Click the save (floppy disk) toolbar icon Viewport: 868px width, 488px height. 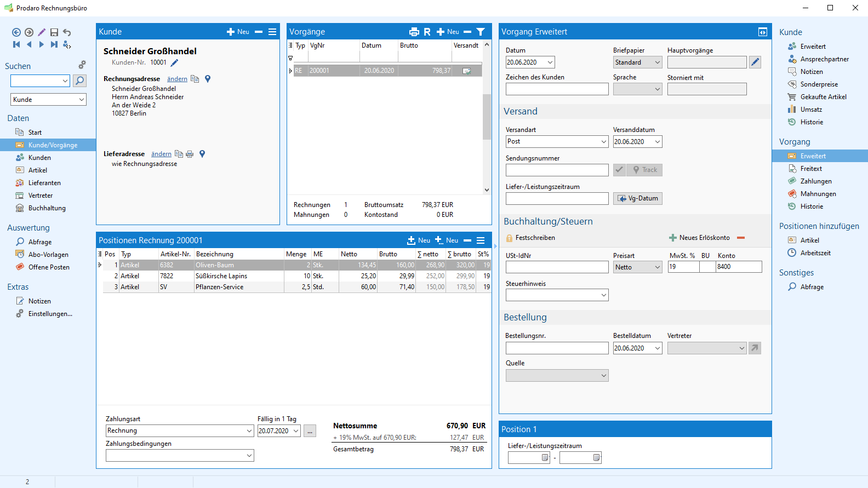pyautogui.click(x=54, y=32)
